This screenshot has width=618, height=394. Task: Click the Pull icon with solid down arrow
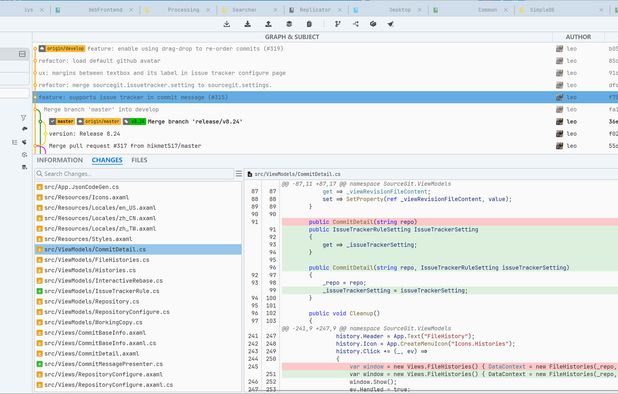click(x=248, y=24)
